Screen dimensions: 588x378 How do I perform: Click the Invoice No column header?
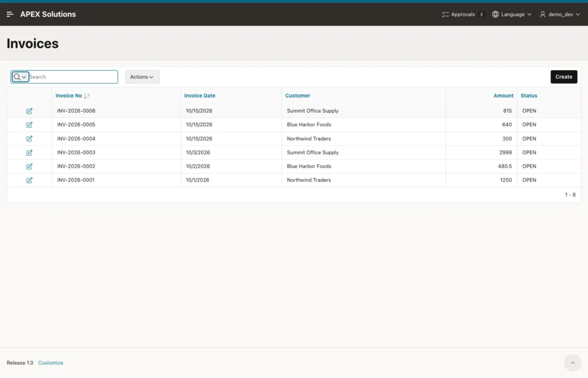(69, 95)
